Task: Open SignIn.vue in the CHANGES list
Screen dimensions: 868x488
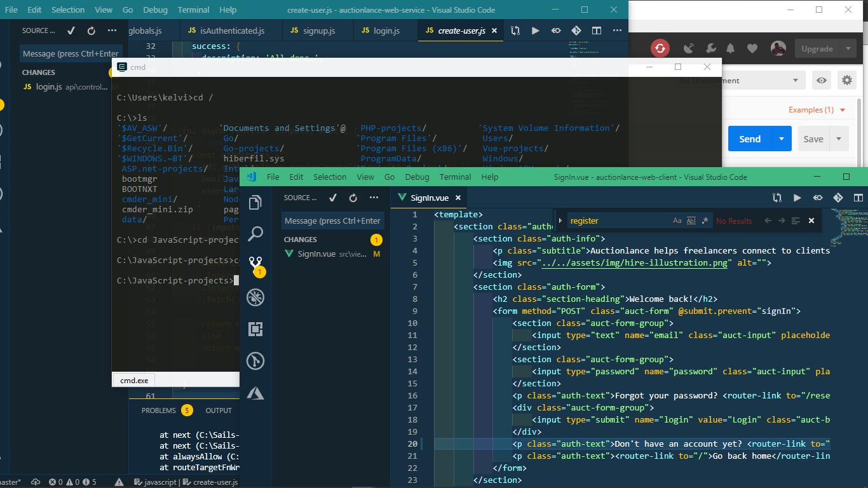Action: [x=332, y=254]
